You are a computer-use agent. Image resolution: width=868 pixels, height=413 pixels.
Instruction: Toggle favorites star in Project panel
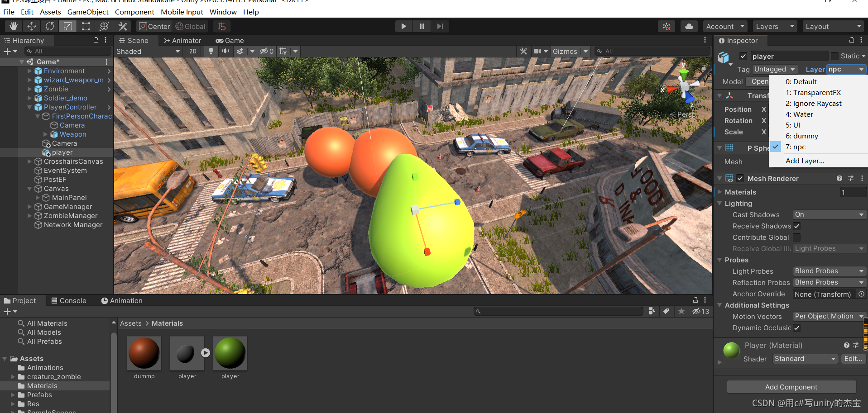(681, 311)
